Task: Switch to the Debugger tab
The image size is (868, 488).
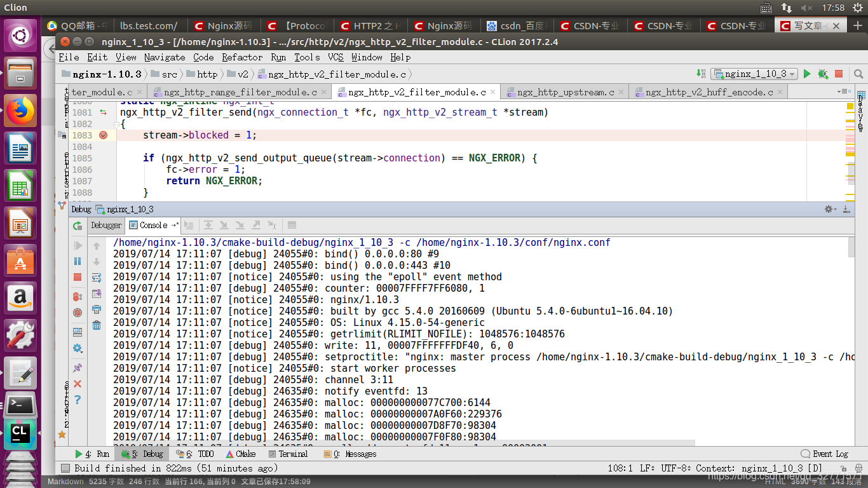Action: (106, 225)
